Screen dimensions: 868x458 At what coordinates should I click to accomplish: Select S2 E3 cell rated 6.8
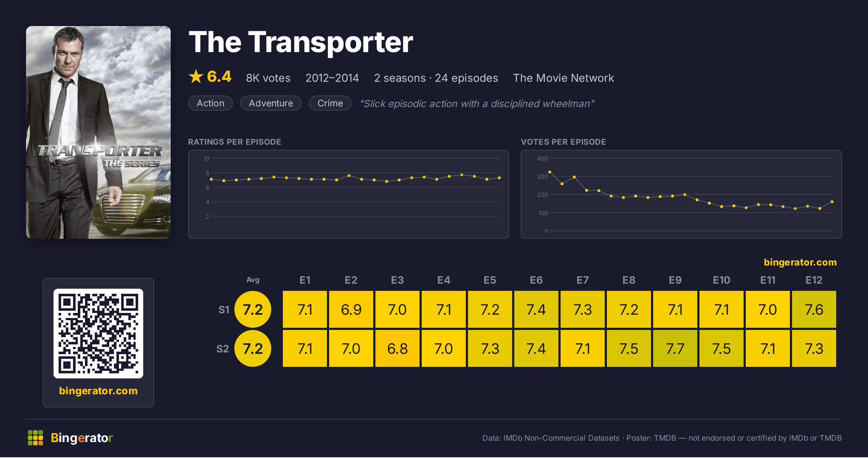397,348
